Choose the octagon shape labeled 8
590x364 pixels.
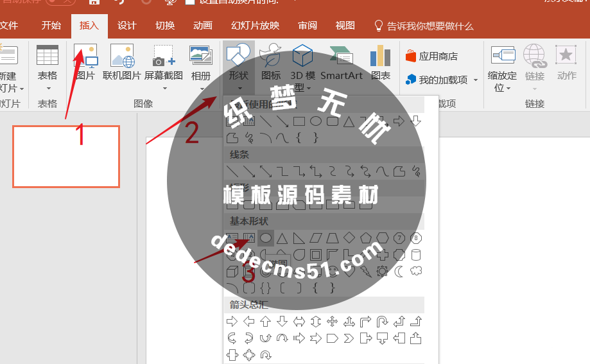(416, 238)
